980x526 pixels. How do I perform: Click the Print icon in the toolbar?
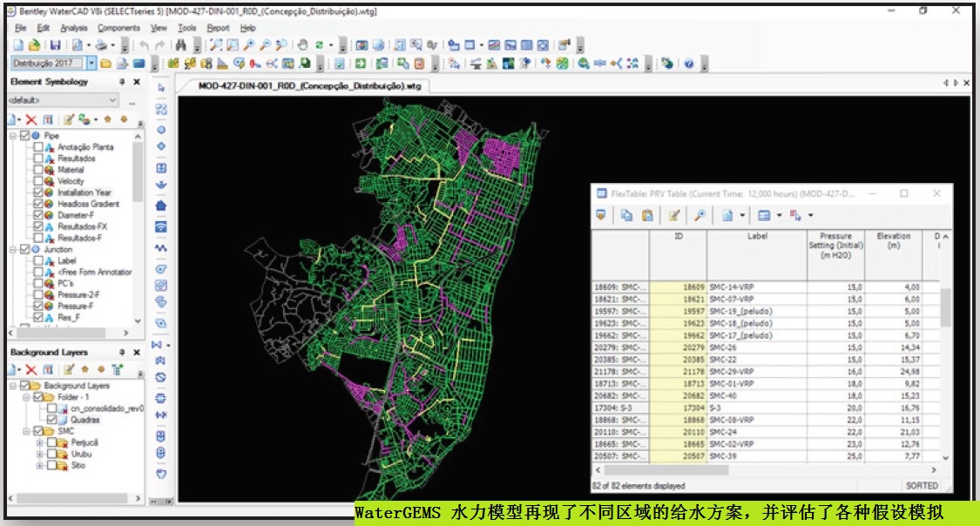point(101,45)
